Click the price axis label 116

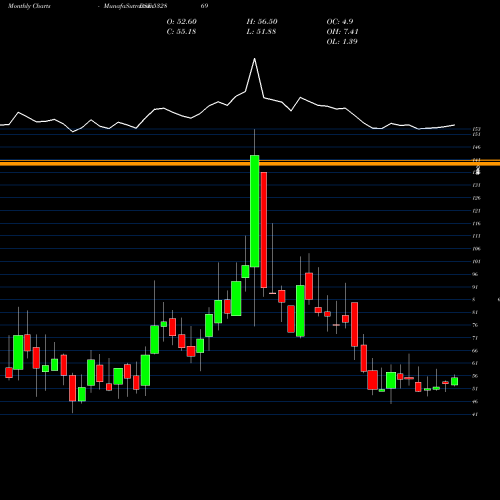477,223
